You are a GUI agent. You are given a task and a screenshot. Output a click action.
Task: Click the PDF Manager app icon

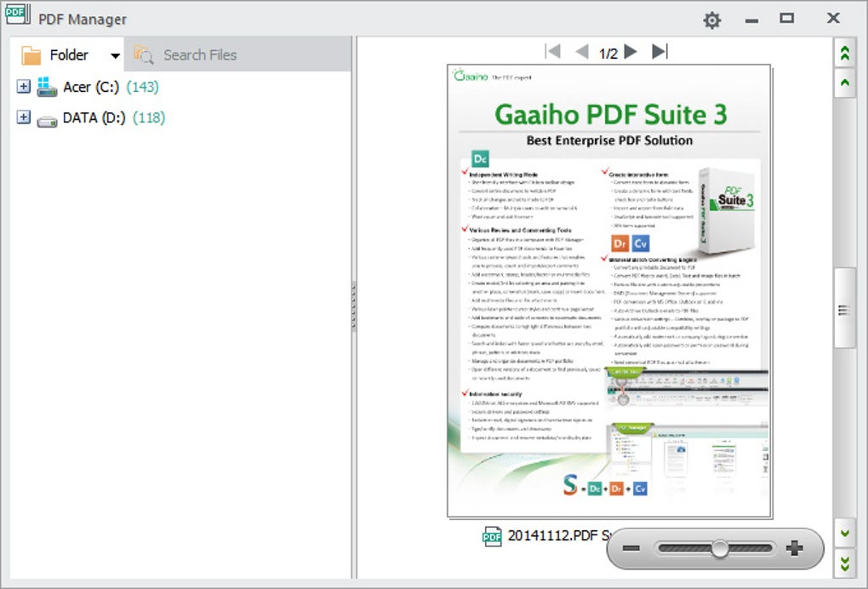18,14
